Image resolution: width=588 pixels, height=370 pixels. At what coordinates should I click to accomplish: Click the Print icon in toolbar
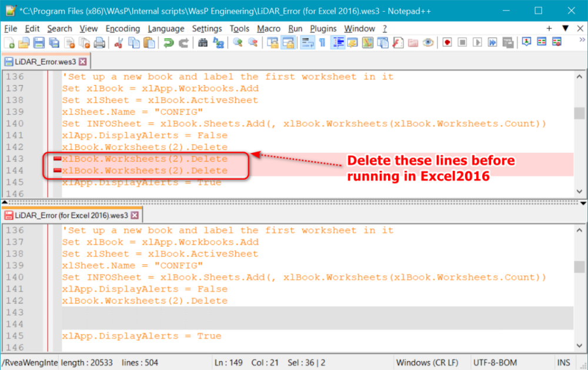(x=99, y=42)
